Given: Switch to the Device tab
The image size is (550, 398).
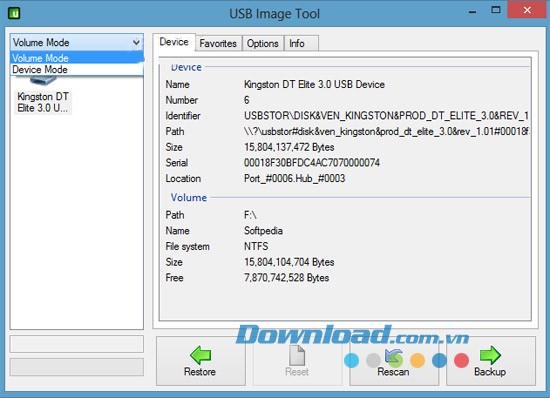Looking at the screenshot, I should pos(174,42).
